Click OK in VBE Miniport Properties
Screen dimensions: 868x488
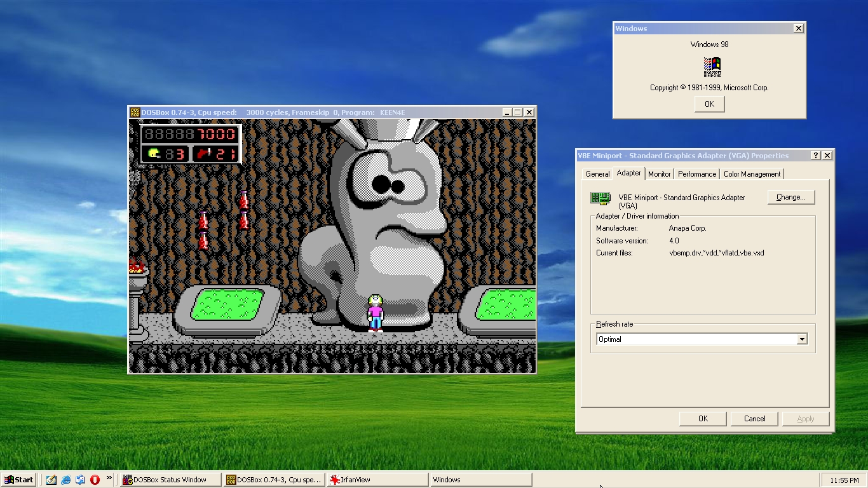click(703, 419)
